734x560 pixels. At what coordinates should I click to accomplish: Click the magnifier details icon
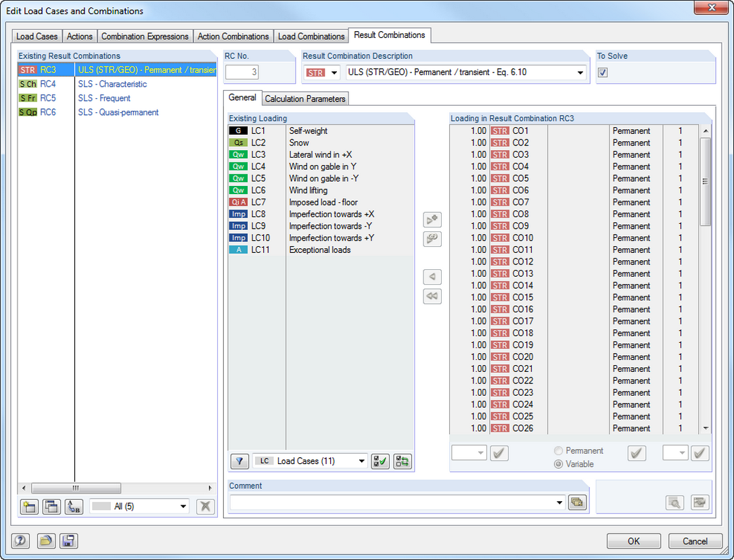[674, 503]
